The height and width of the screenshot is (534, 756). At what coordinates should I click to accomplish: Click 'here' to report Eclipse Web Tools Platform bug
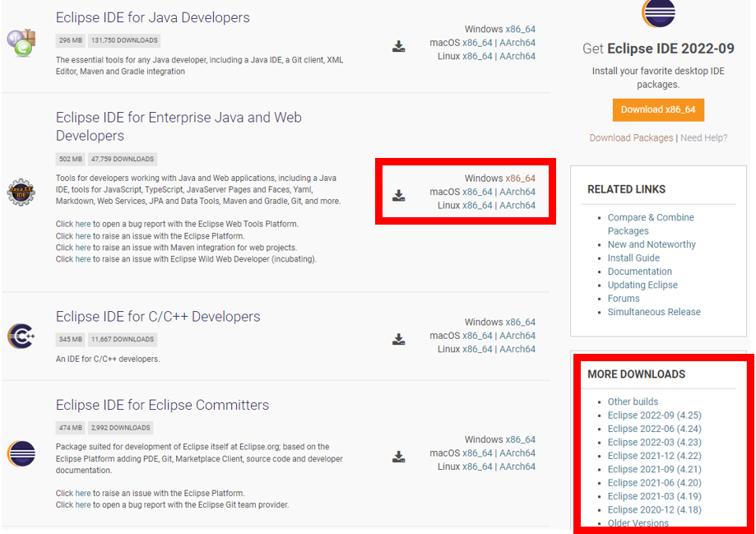click(x=82, y=225)
